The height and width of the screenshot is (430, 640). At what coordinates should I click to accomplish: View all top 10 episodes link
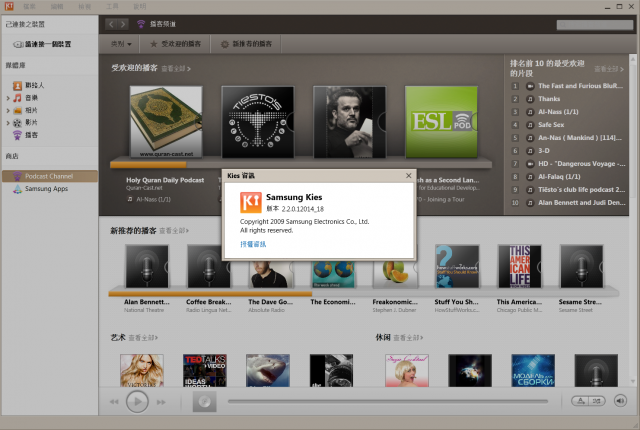(609, 69)
